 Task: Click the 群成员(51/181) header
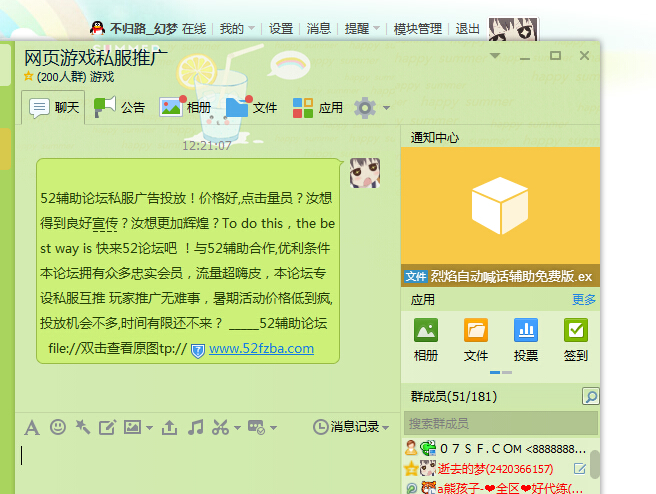pos(454,396)
